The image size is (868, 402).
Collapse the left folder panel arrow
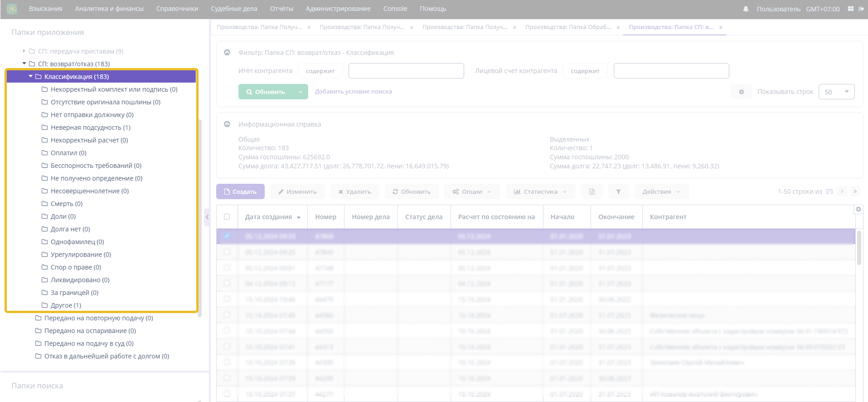tap(207, 217)
